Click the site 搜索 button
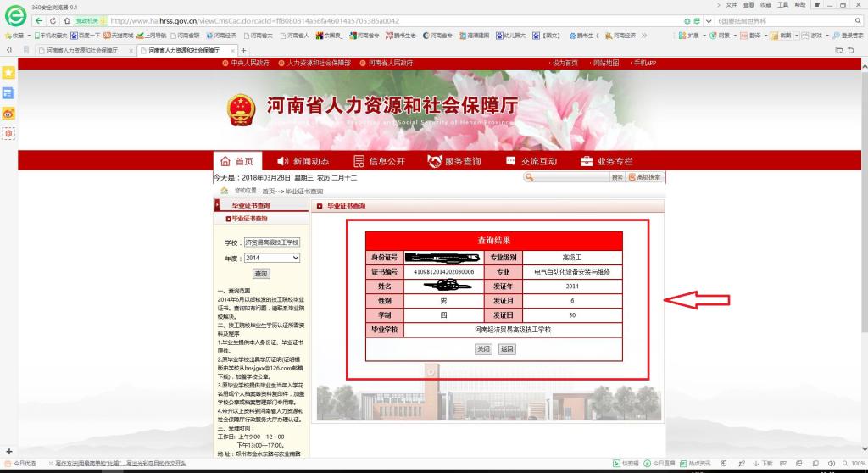This screenshot has width=868, height=473. (617, 177)
